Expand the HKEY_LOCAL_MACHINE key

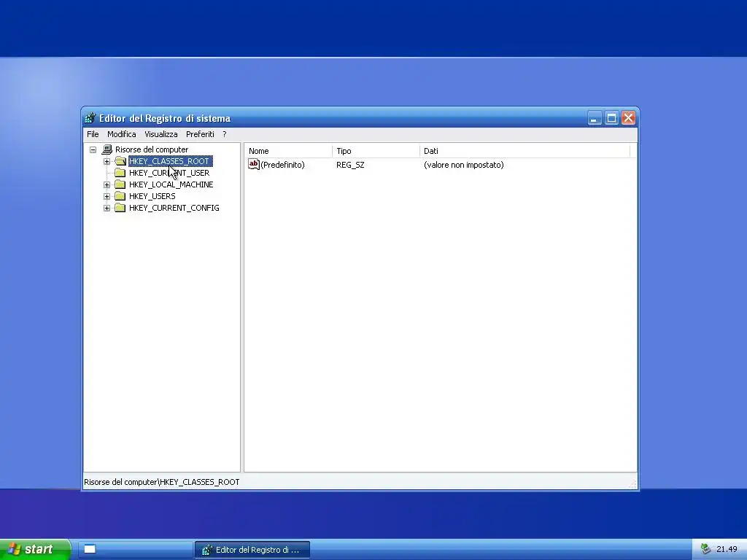point(107,184)
